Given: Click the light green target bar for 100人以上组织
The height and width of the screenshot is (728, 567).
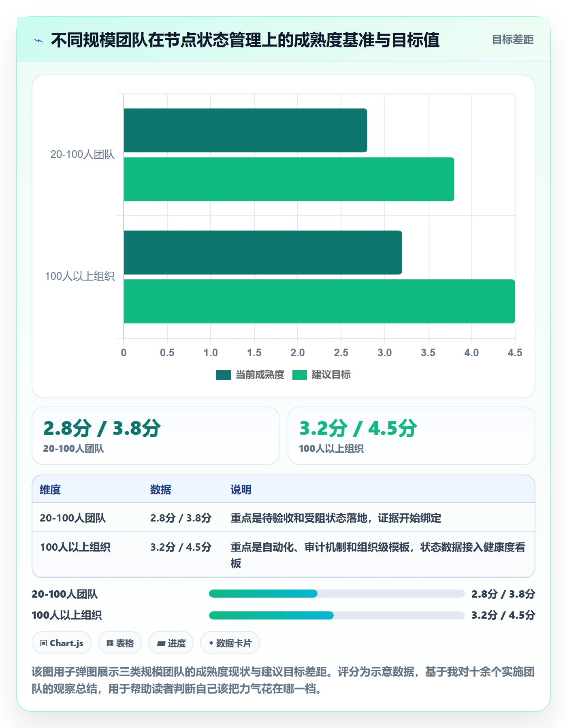Looking at the screenshot, I should pos(319,301).
